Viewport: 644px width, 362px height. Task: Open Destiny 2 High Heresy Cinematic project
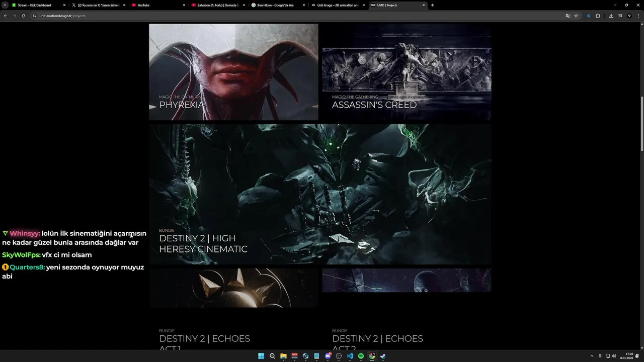coord(320,194)
